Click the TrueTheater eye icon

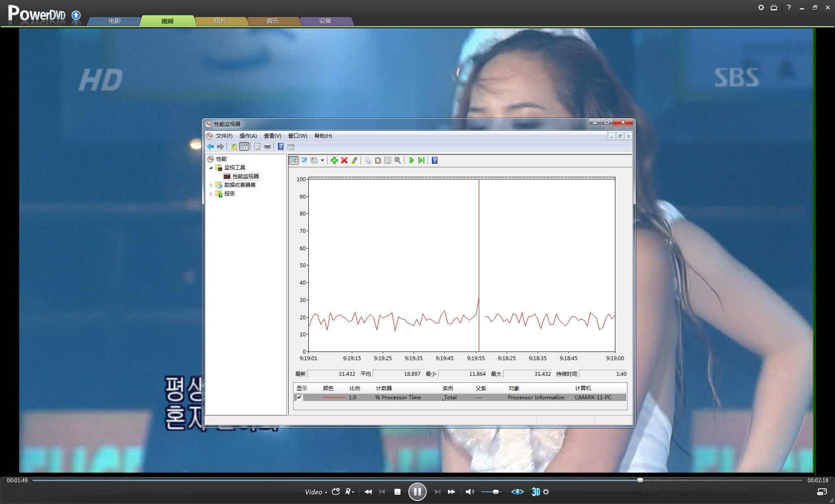coord(517,492)
